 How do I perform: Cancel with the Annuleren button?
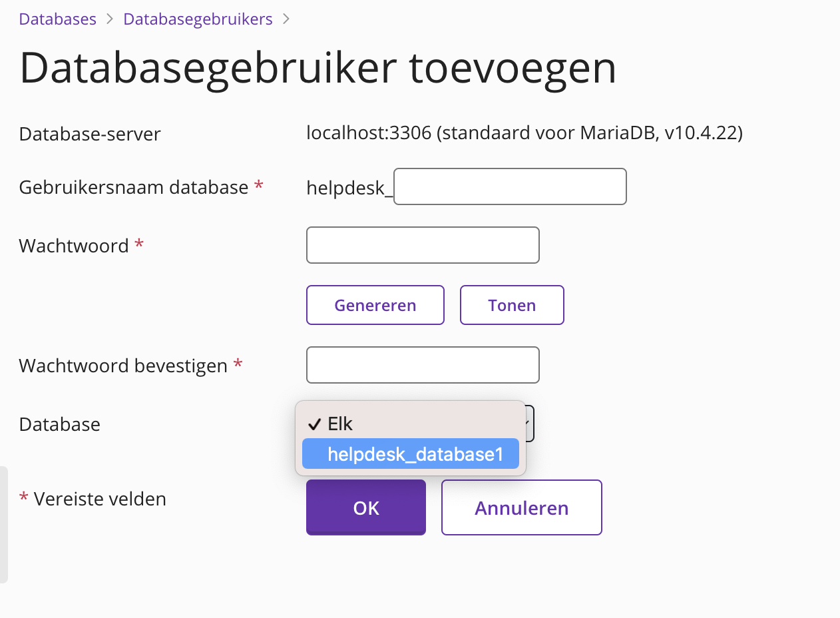coord(521,507)
